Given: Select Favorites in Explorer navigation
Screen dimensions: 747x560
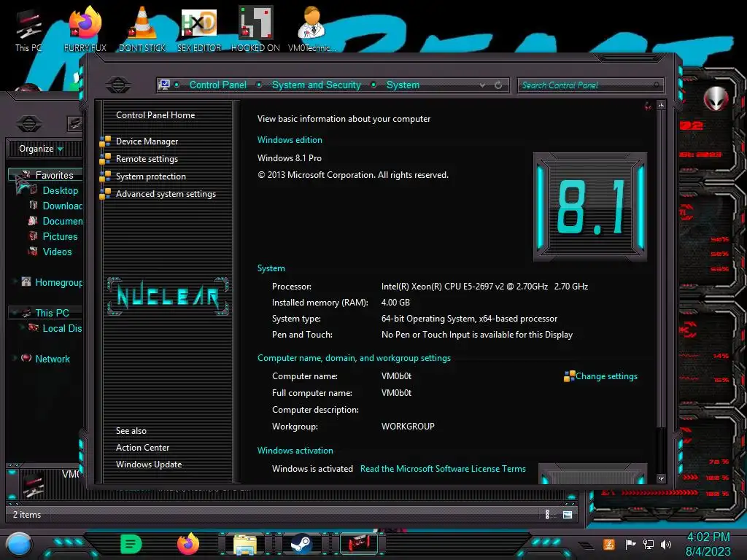Looking at the screenshot, I should click(54, 175).
